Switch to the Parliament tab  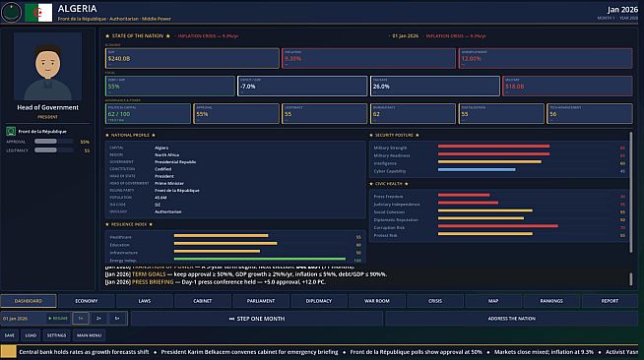pyautogui.click(x=261, y=301)
